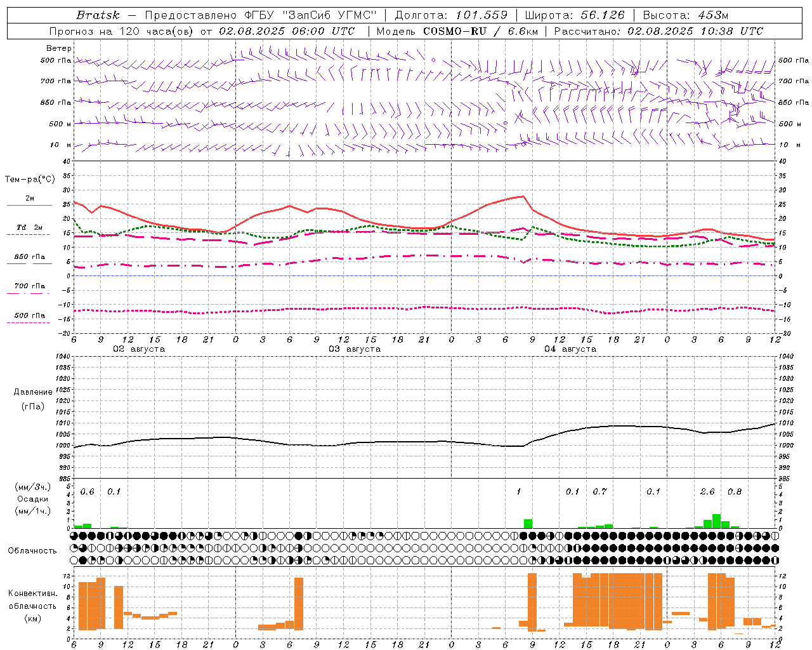Screen dimensions: 812x650
Task: Click the 700 гПа temperature legend entry
Action: [x=29, y=286]
